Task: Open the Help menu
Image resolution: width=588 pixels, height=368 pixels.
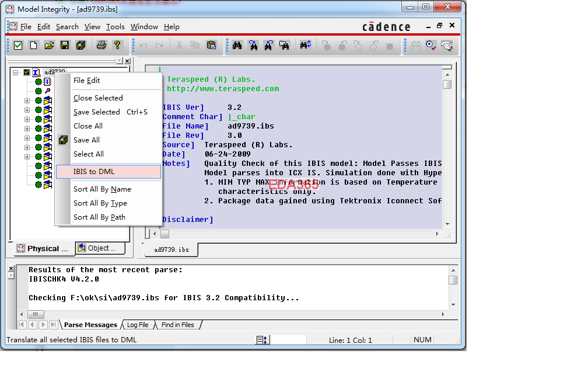Action: (x=171, y=27)
